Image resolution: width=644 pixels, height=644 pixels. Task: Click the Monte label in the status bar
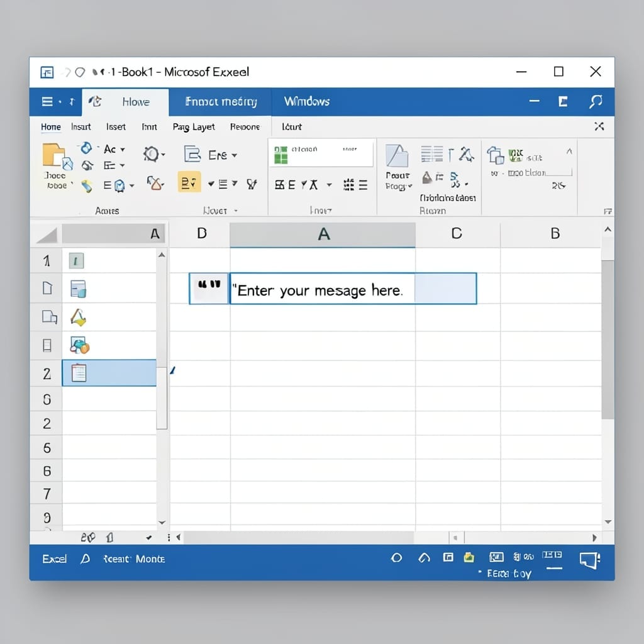[150, 559]
